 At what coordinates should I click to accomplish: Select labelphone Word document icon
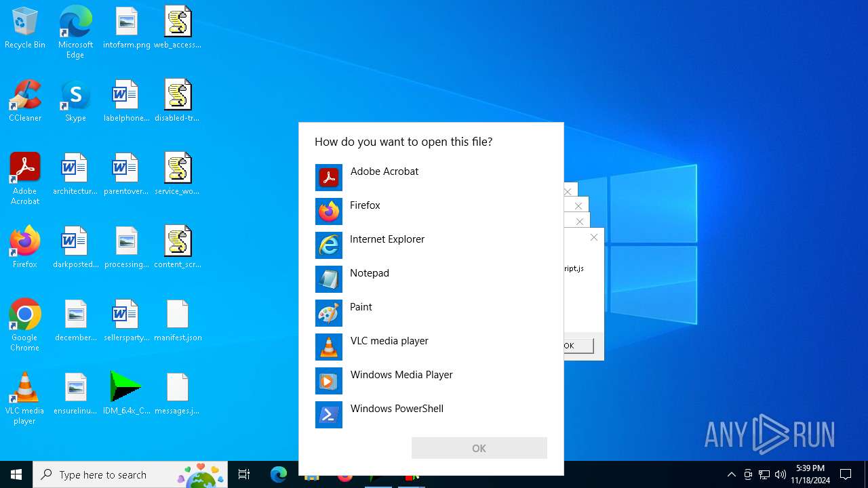pos(127,102)
